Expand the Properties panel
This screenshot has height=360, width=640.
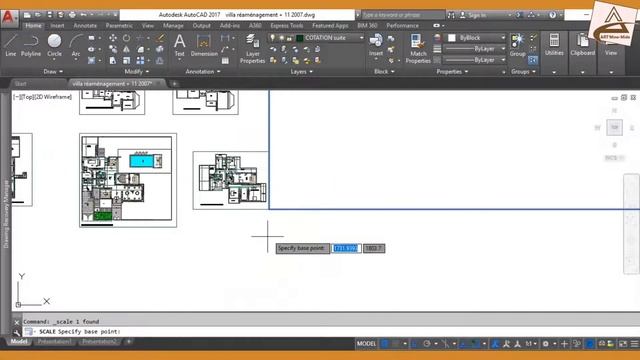point(452,71)
